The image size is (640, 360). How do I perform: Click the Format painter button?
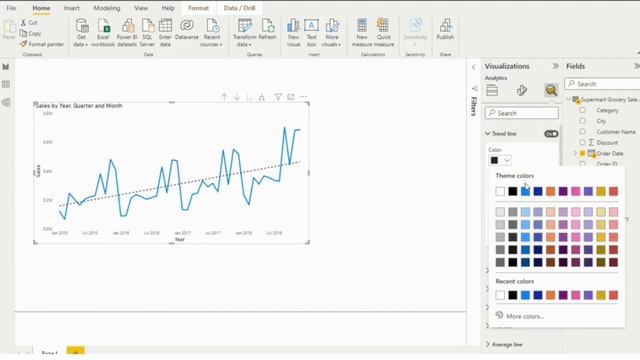pyautogui.click(x=42, y=44)
